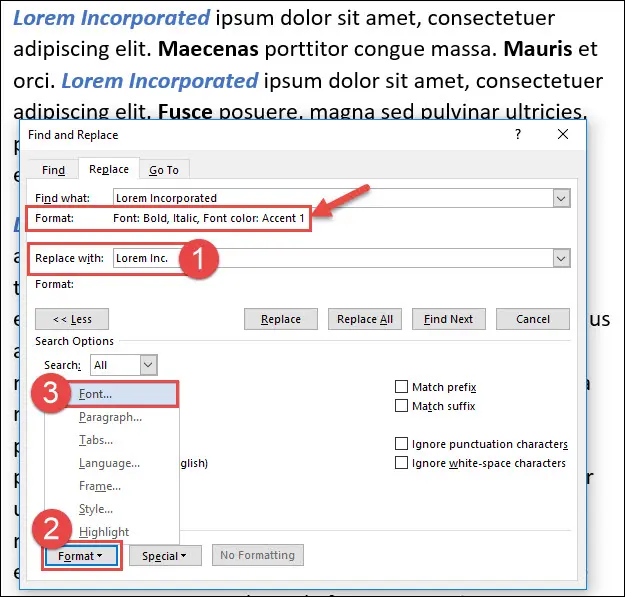Click the bold word Maecenas in the document
This screenshot has height=597, width=625.
(x=208, y=49)
